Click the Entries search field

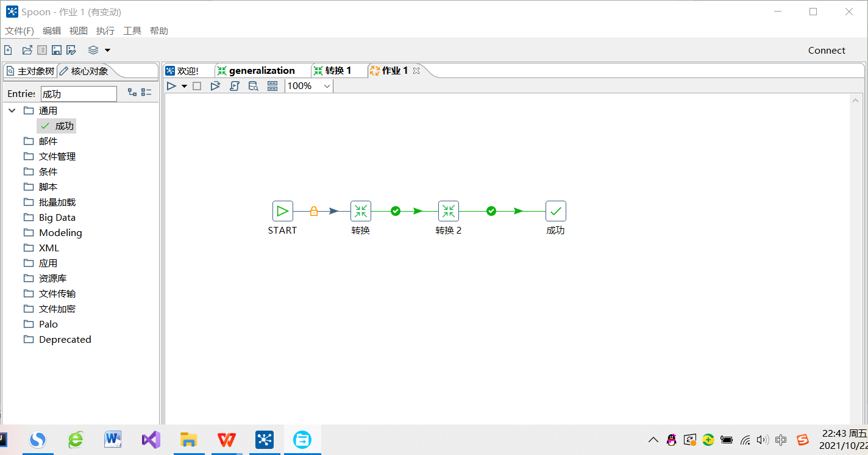[79, 94]
